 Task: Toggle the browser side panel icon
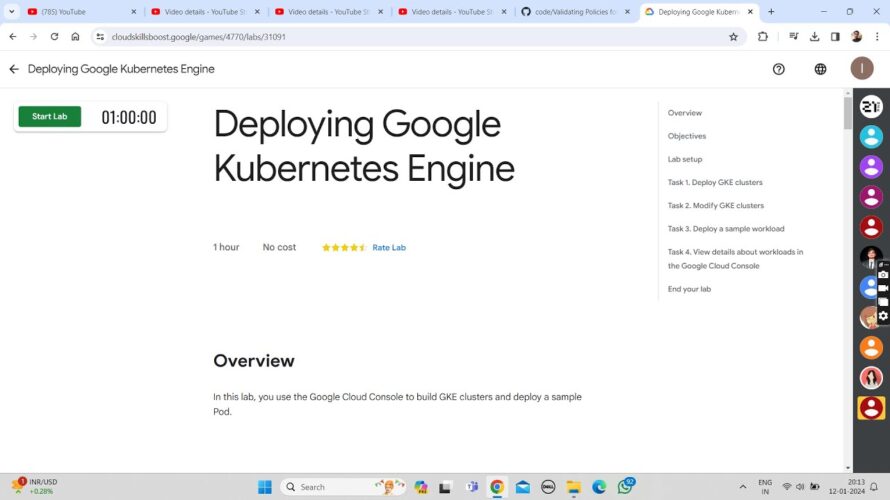click(x=835, y=36)
